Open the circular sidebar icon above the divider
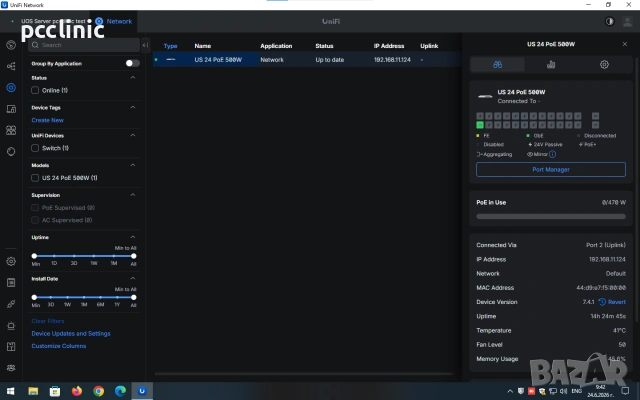 (x=11, y=151)
